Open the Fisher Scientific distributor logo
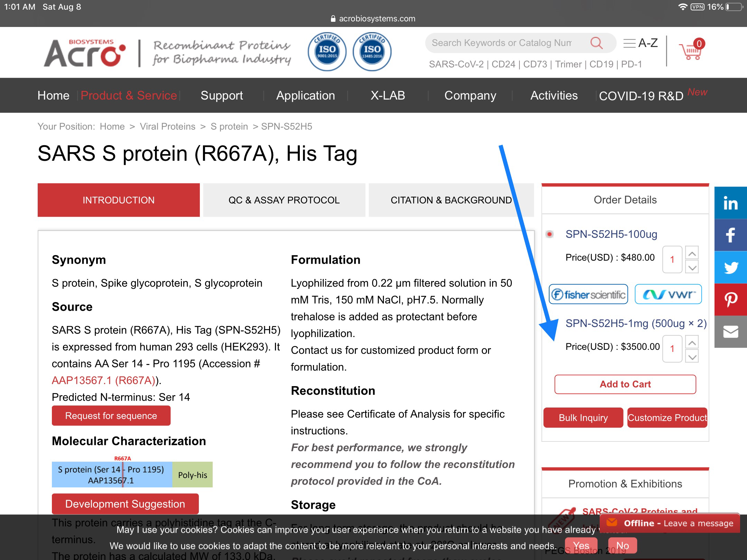This screenshot has height=560, width=747. tap(588, 294)
